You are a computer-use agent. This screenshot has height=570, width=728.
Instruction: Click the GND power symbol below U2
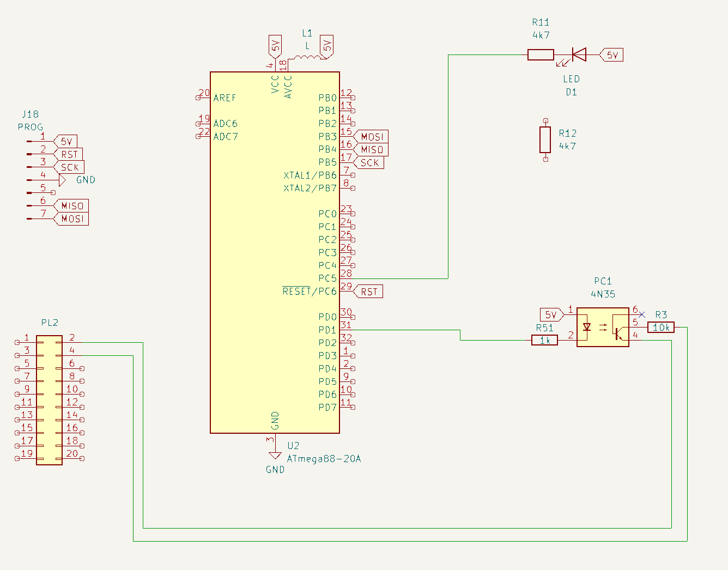point(275,456)
